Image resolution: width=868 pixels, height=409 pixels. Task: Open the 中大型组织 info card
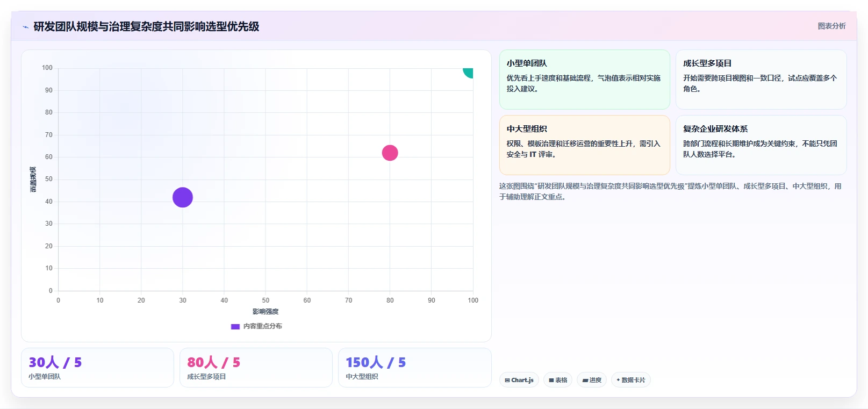(584, 145)
